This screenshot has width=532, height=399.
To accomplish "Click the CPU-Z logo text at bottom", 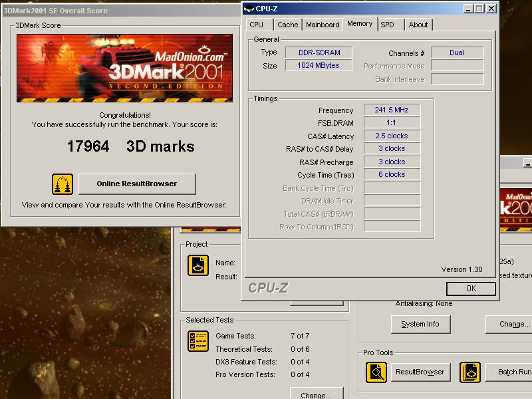I will [268, 288].
